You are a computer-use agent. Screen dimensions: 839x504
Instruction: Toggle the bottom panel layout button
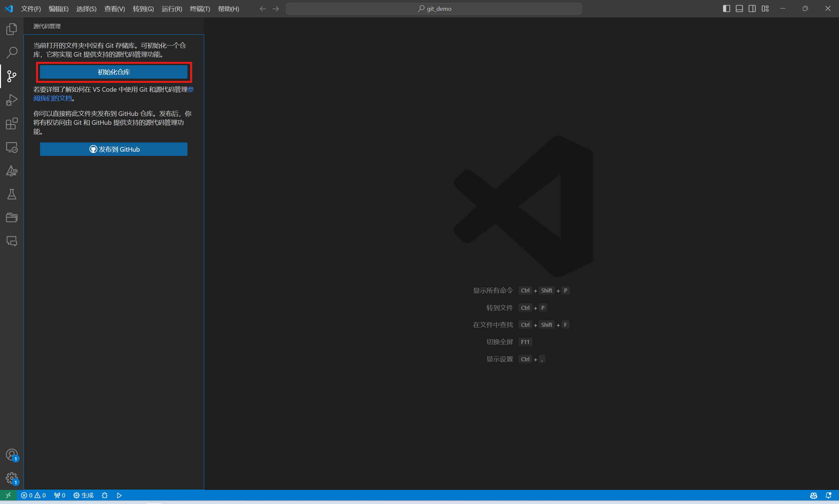pos(739,9)
